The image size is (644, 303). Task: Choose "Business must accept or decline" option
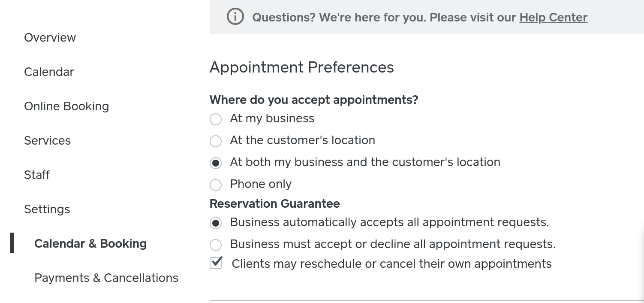pyautogui.click(x=216, y=245)
